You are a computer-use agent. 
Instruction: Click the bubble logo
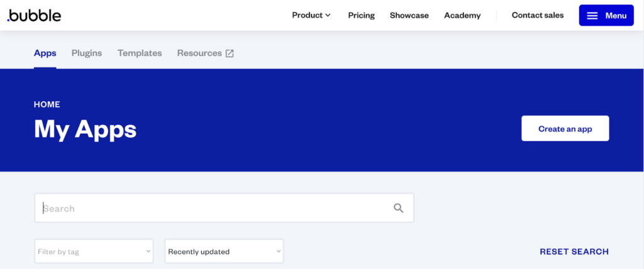tap(34, 16)
